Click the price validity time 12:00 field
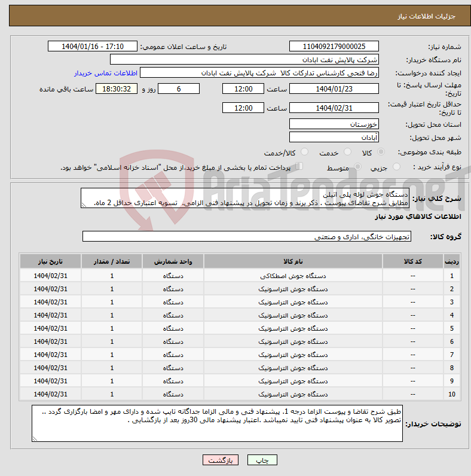471x476 pixels. pyautogui.click(x=243, y=108)
